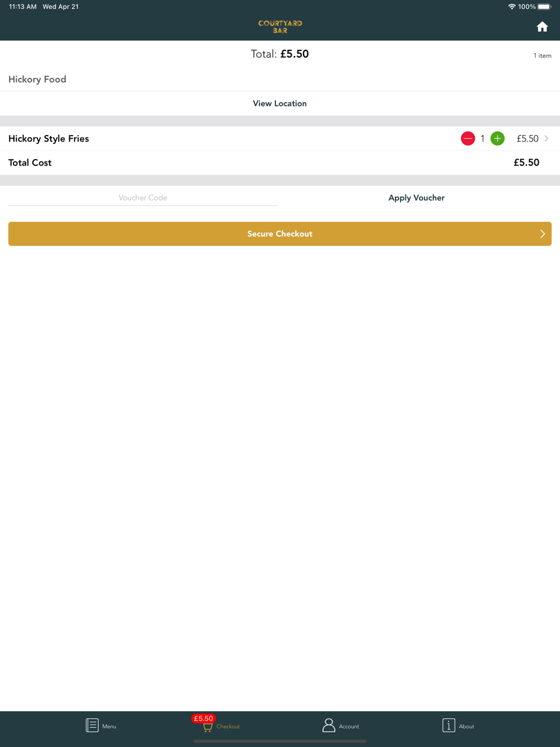Click the Secure Checkout arrow chevron
The image size is (560, 747).
pos(542,234)
